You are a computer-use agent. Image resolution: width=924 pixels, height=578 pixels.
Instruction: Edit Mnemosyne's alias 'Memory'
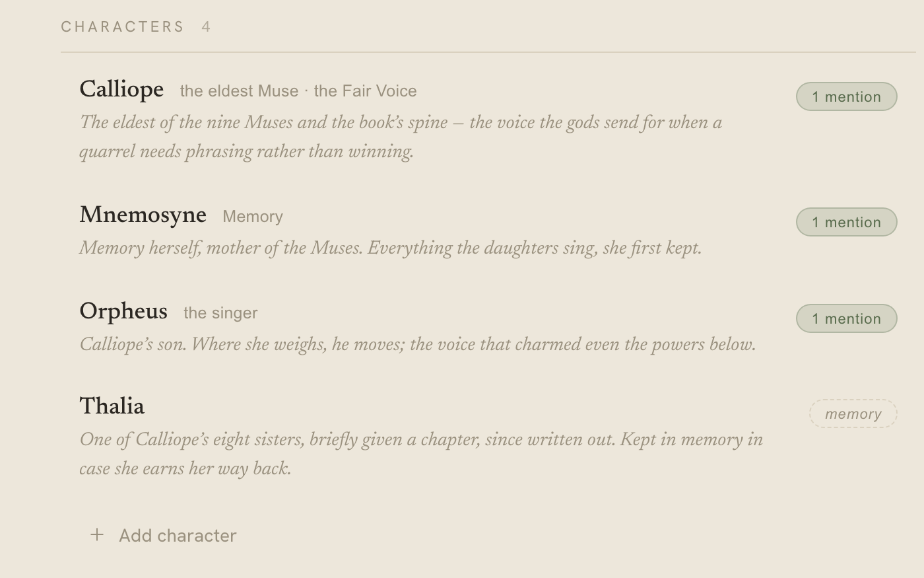coord(253,217)
